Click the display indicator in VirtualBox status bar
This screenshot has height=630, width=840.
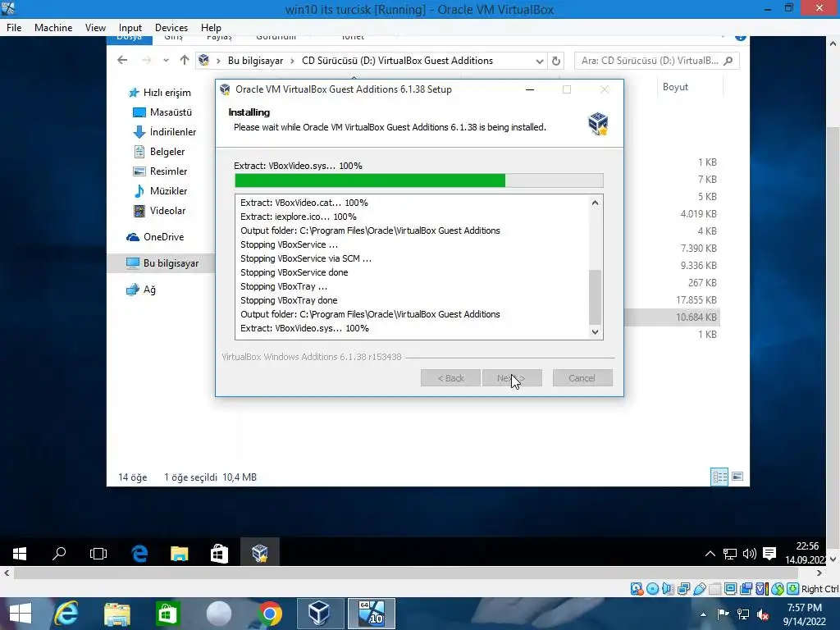[x=730, y=589]
